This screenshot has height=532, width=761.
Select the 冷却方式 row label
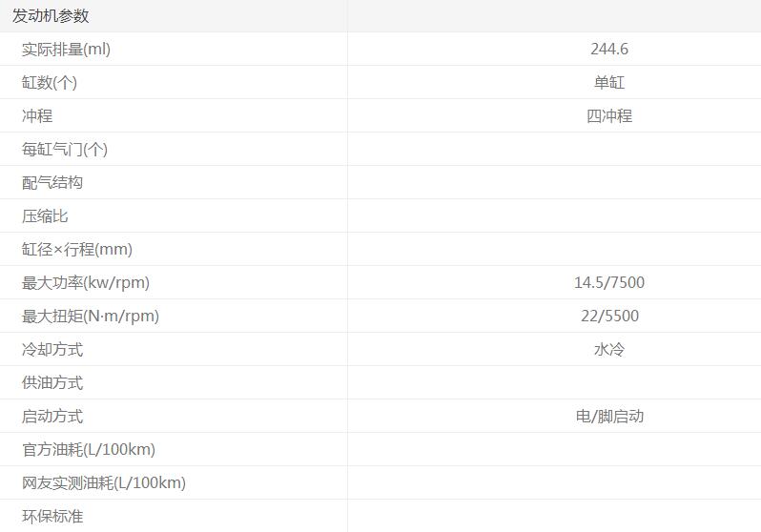point(52,350)
